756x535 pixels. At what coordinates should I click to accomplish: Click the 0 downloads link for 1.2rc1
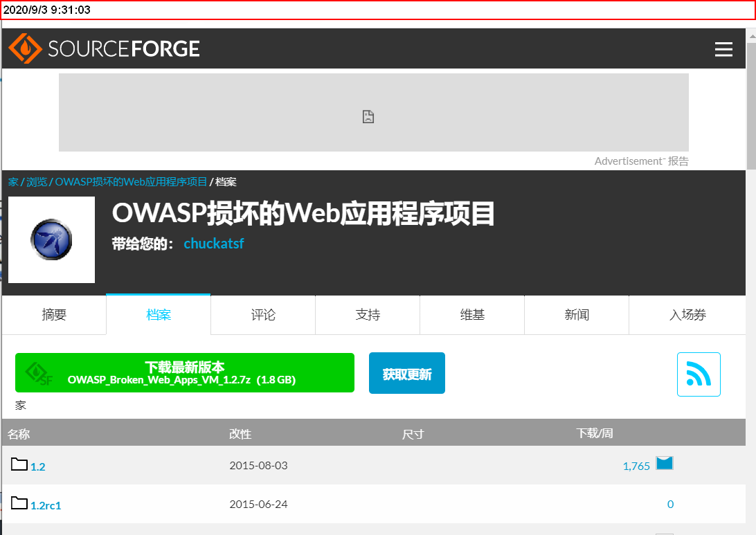[670, 504]
